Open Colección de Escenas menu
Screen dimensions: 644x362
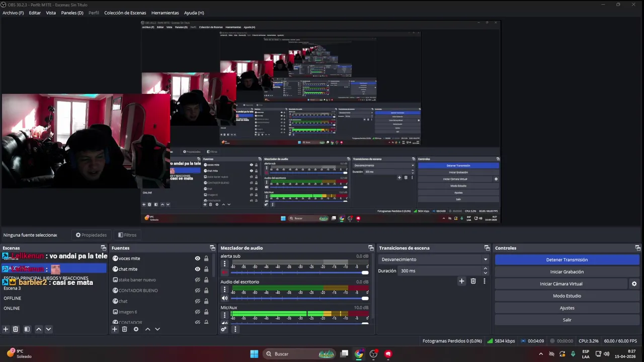(125, 13)
